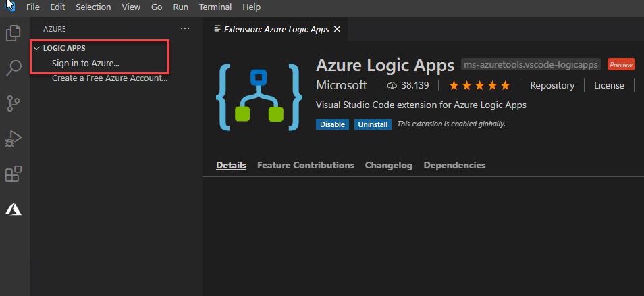Open the Explorer view icon
Screen dimensions: 644x296
click(14, 33)
